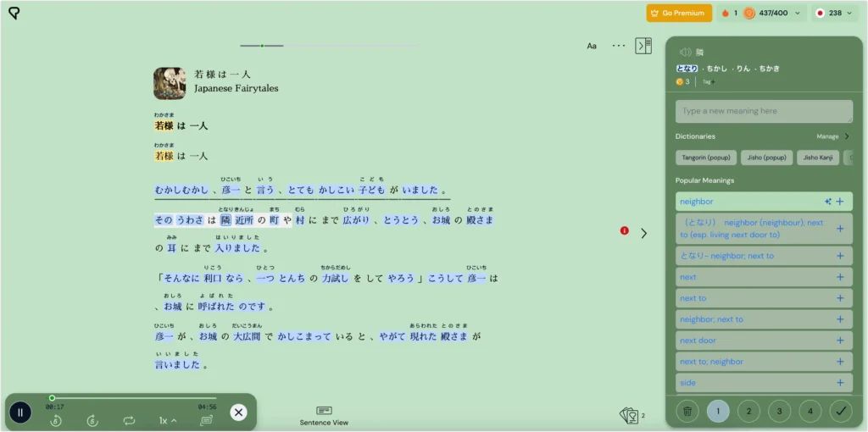Set word status to 2
Screen dimensions: 868x432
[x=748, y=411]
